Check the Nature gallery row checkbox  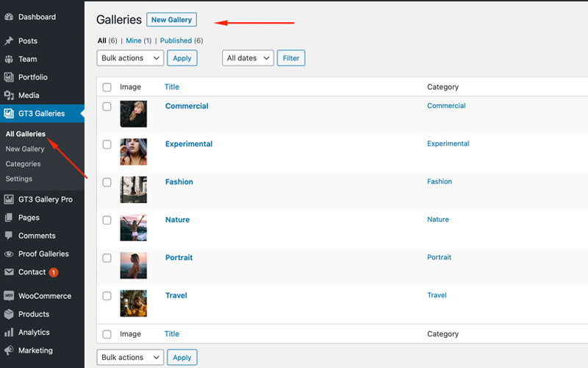click(x=107, y=220)
